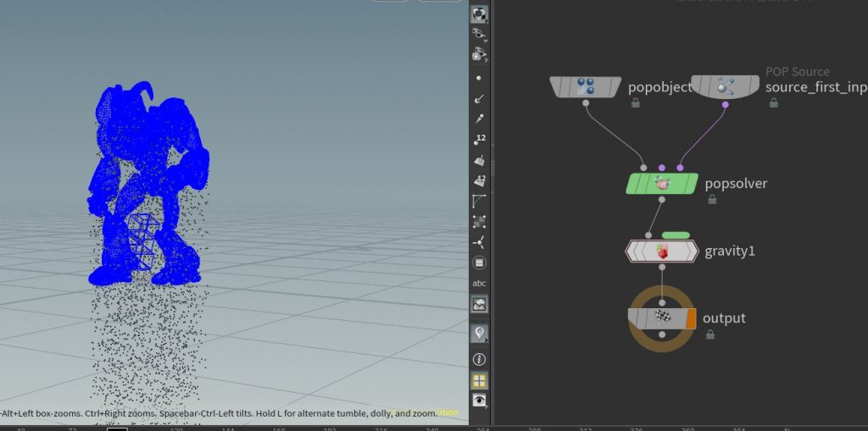Click the purple output connector of POP Source

tap(726, 104)
